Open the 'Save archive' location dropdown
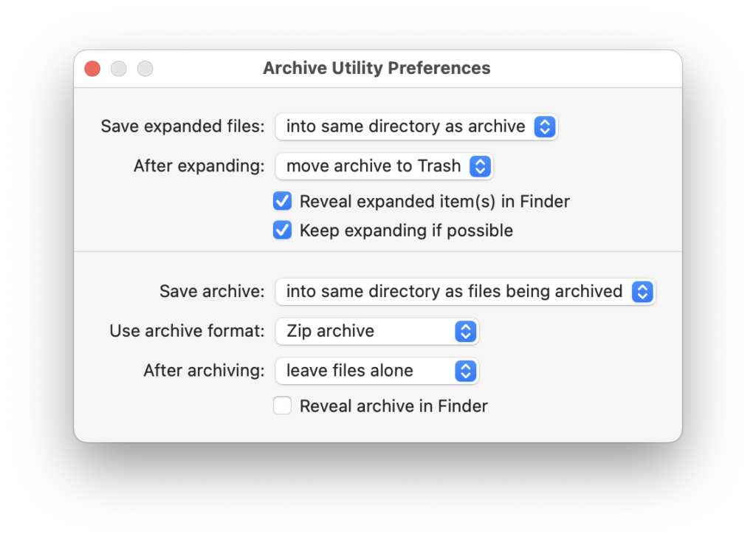756x540 pixels. tap(465, 291)
